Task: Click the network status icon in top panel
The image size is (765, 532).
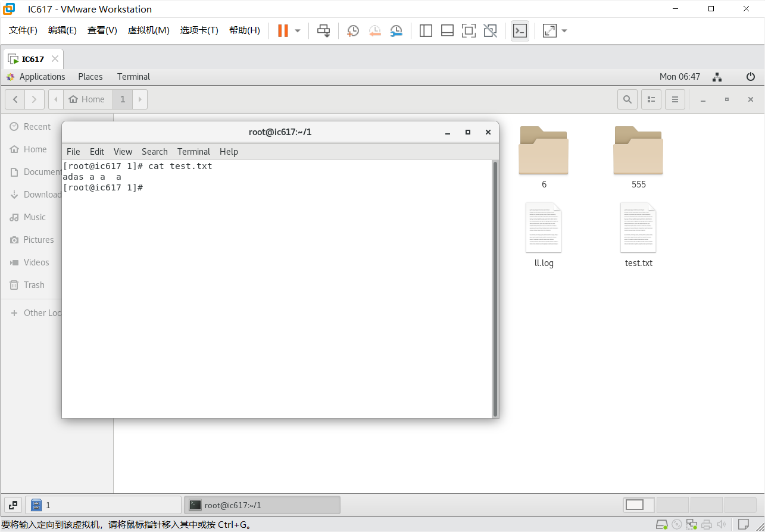Action: point(717,77)
